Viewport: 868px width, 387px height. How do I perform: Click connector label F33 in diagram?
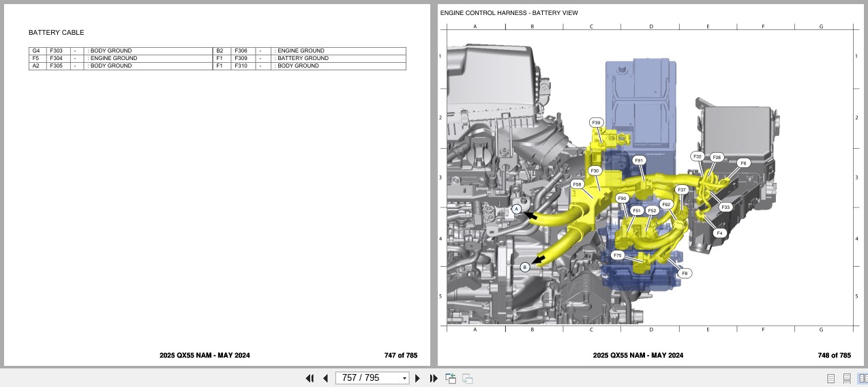[725, 207]
